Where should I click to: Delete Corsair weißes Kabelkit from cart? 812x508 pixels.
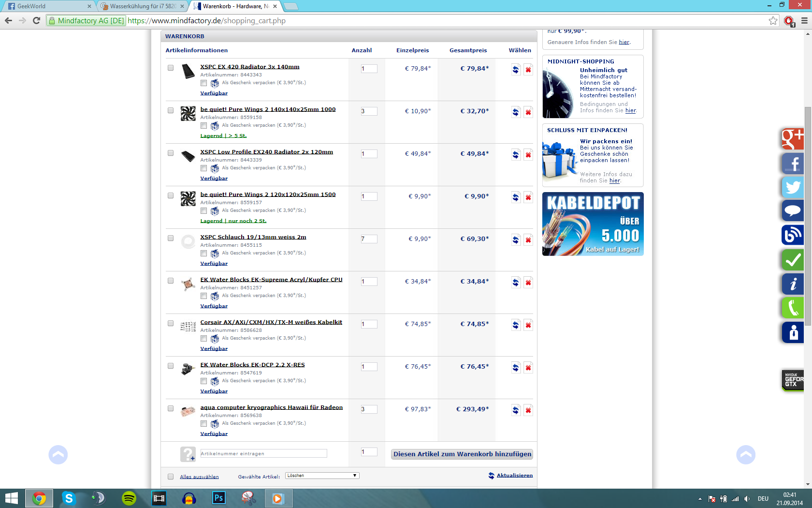click(x=528, y=325)
